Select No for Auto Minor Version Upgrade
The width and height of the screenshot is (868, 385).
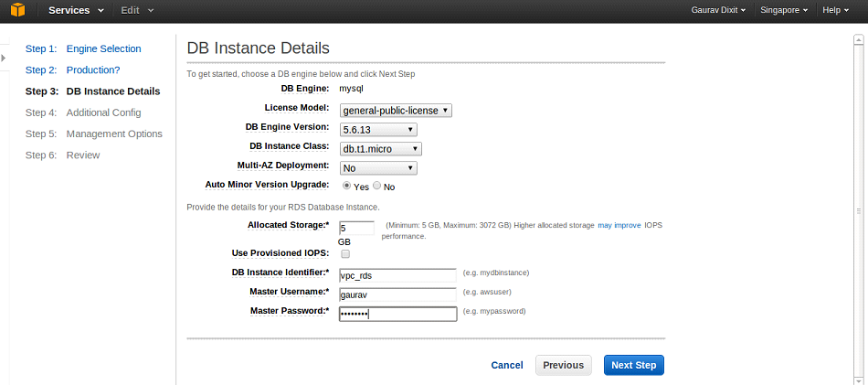click(377, 187)
